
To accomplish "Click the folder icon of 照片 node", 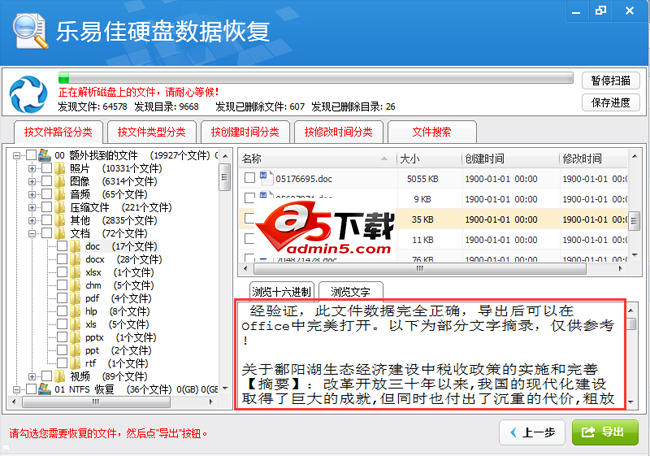I will [x=60, y=168].
